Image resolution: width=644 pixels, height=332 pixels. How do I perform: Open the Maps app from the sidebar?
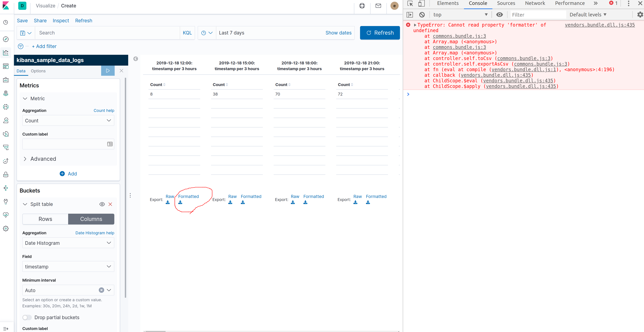click(6, 93)
